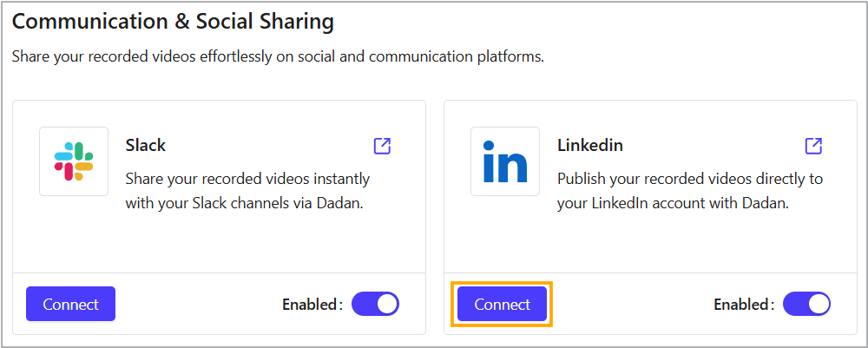Click the LinkedIn account description text
The image size is (868, 348).
[x=689, y=191]
